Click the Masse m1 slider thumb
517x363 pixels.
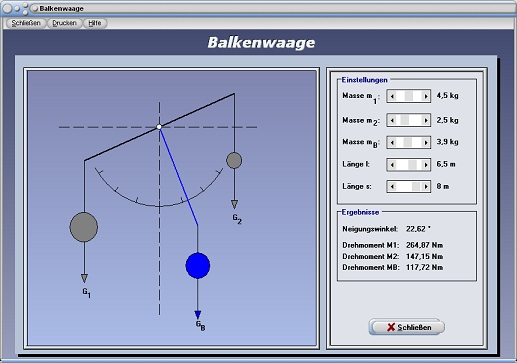(409, 96)
